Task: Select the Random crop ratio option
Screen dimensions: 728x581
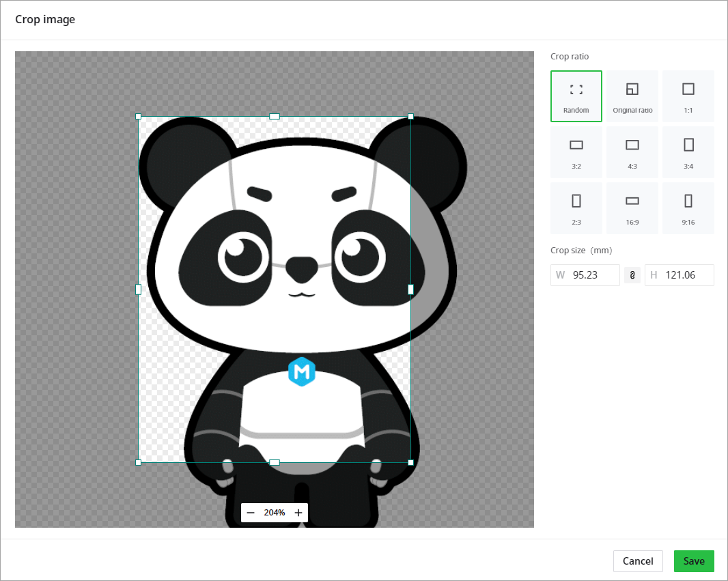Action: [576, 96]
